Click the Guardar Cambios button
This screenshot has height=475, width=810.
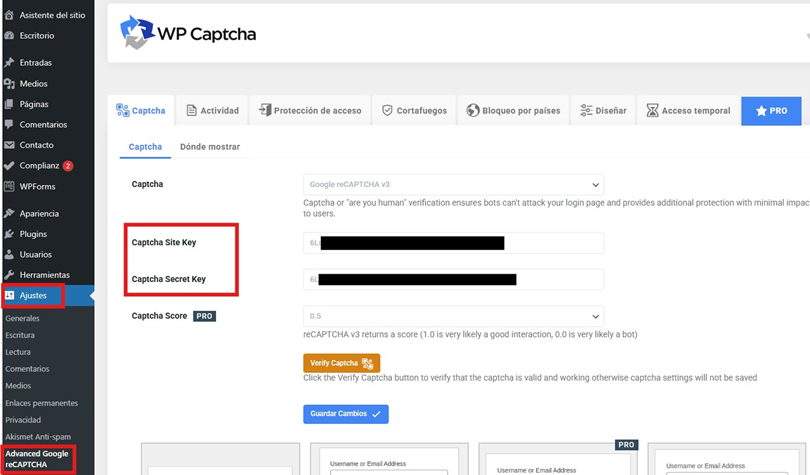pyautogui.click(x=346, y=414)
